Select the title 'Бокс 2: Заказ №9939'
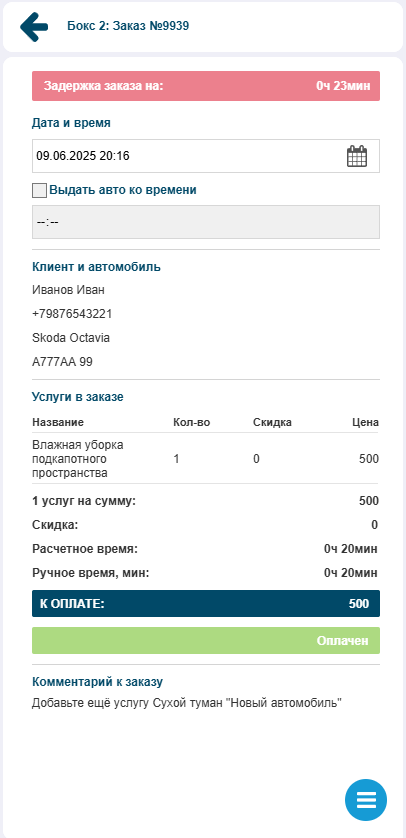 point(128,26)
